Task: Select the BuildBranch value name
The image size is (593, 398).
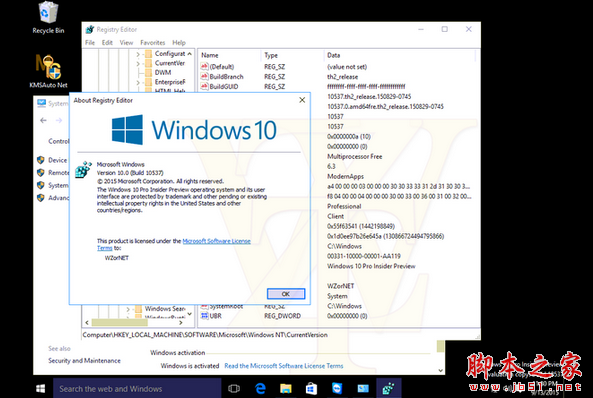Action: point(227,76)
